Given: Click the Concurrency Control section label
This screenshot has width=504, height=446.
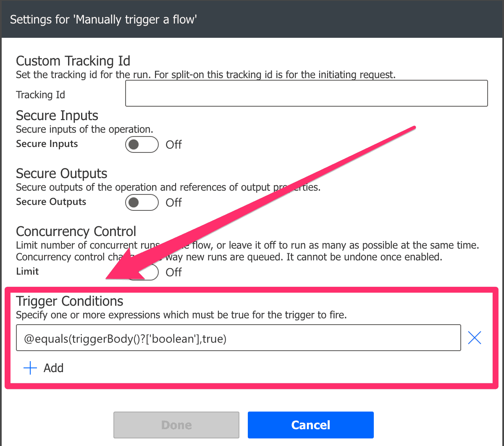Looking at the screenshot, I should coord(76,231).
